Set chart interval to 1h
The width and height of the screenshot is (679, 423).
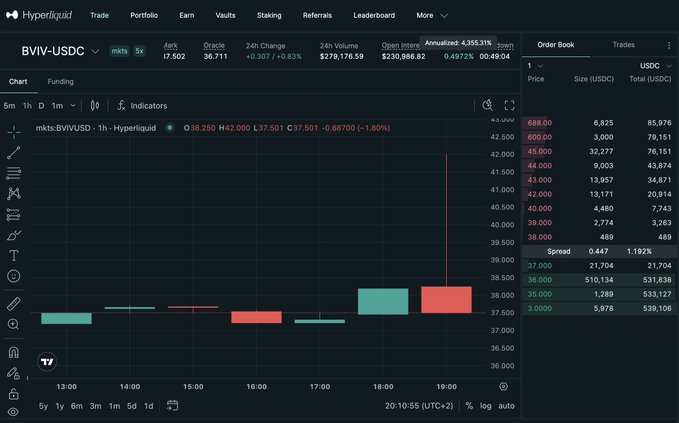click(27, 106)
